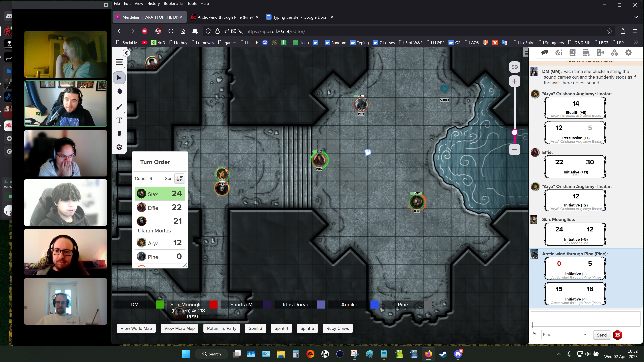The height and width of the screenshot is (362, 644).
Task: Click the zoom slider pink handle
Action: point(515,132)
